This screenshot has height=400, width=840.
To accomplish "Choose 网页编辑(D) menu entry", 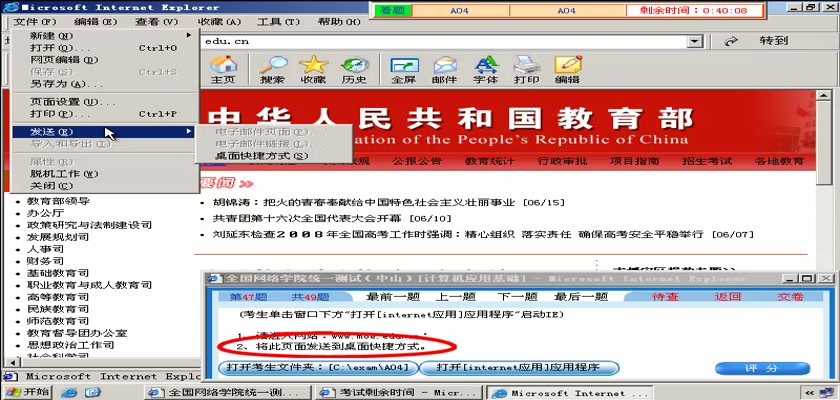I will tap(105, 60).
